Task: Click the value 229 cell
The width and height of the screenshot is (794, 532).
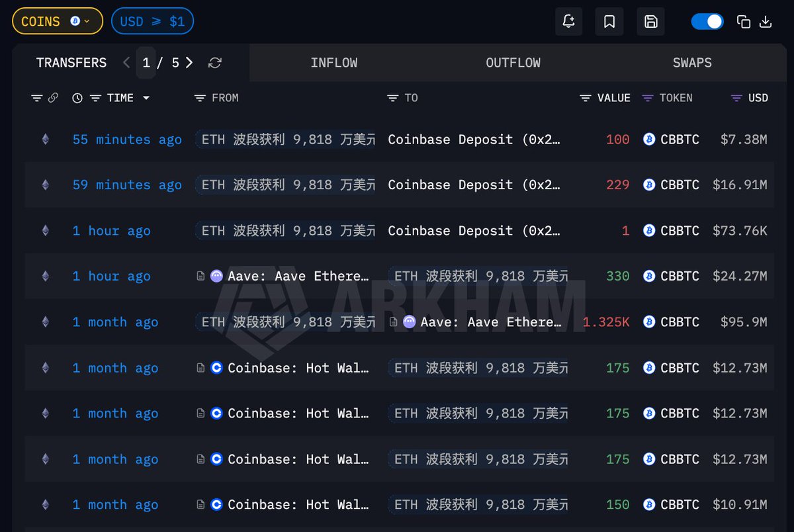Action: pos(618,185)
